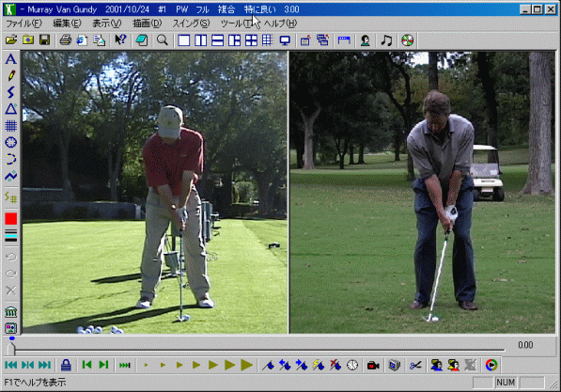Play at fastest speed using largest arrow
Viewport: 561px width, 392px height.
[x=246, y=365]
